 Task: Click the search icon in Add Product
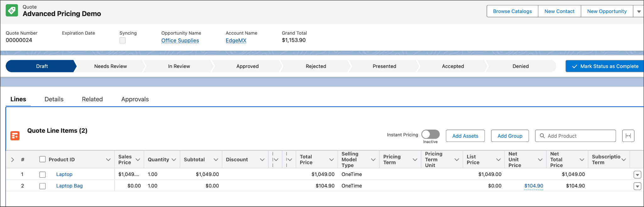pos(542,136)
